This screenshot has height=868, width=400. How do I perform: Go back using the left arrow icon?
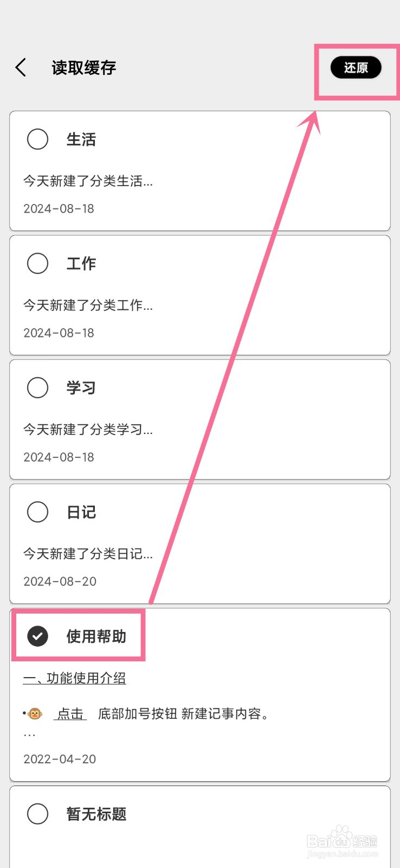tap(21, 68)
